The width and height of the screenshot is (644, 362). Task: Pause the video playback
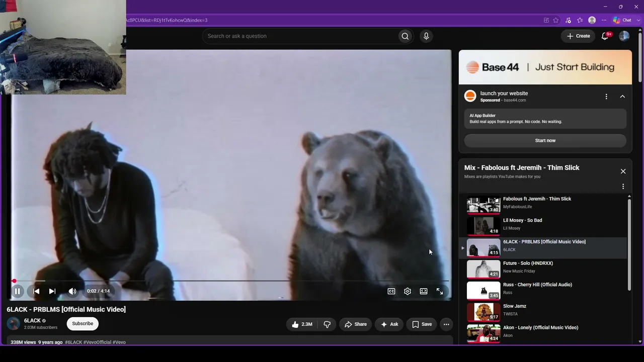click(17, 291)
